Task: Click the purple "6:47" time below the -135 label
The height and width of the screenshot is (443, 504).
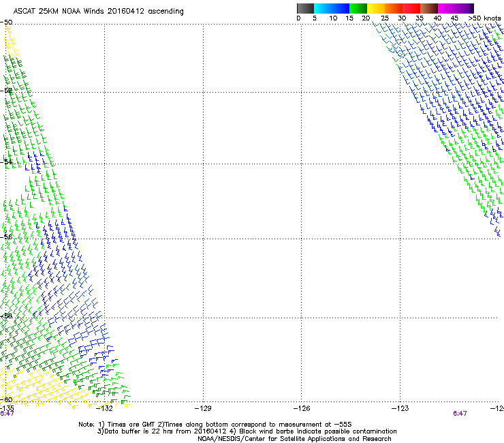Action: tap(7, 414)
